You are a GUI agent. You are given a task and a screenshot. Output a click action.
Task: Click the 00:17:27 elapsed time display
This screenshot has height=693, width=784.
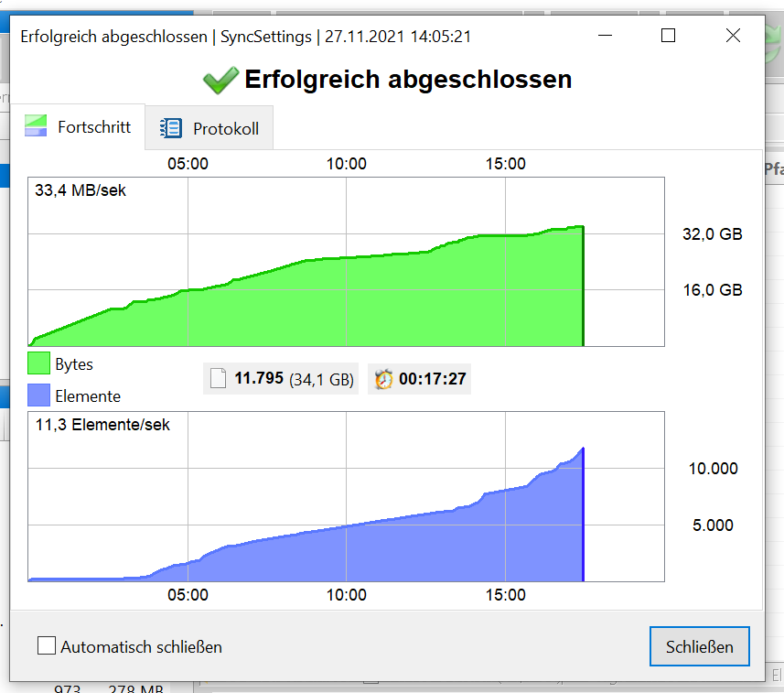pos(430,378)
